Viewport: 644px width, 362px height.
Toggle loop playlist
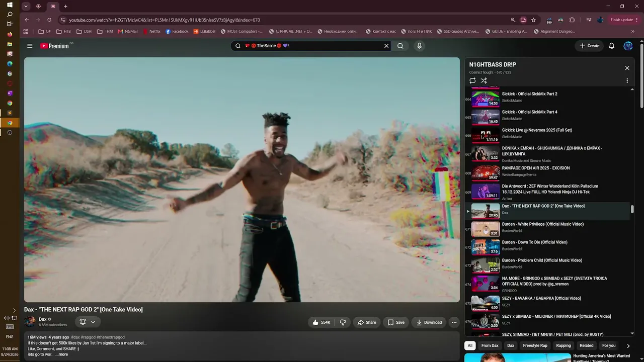[x=472, y=80]
